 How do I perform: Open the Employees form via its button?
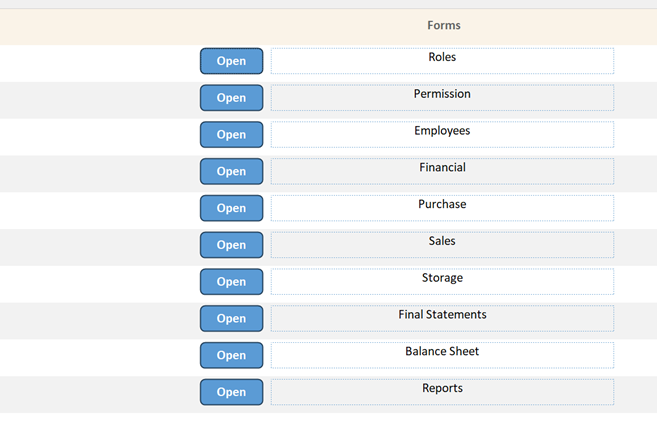pos(231,135)
